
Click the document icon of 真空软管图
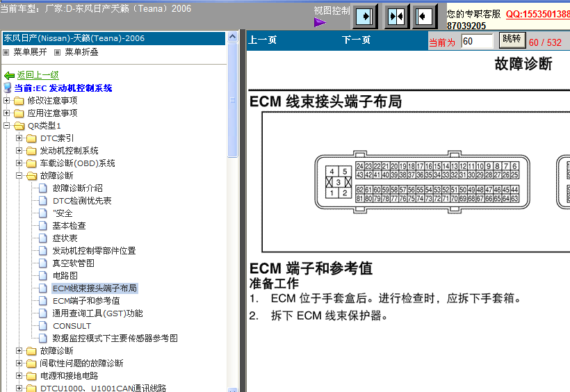click(43, 263)
